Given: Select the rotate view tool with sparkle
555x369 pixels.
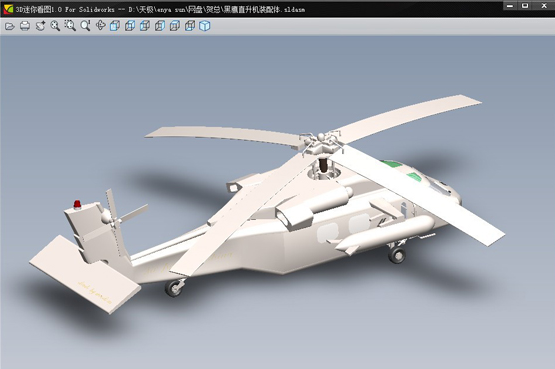Looking at the screenshot, I should pos(40,26).
